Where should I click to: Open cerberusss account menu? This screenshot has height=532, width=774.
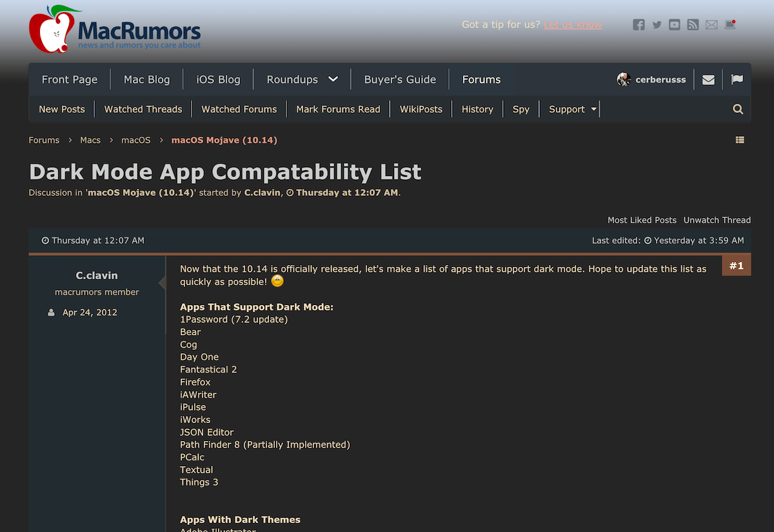pyautogui.click(x=660, y=79)
